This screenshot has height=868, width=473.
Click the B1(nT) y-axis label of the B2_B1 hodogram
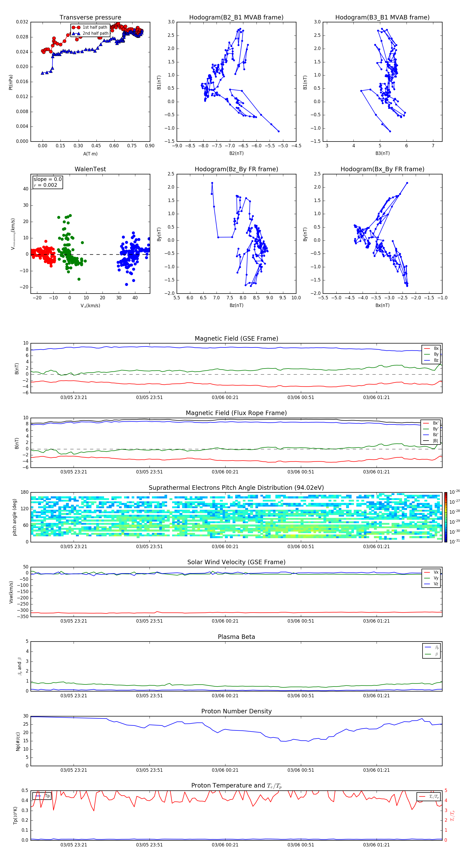(x=159, y=82)
